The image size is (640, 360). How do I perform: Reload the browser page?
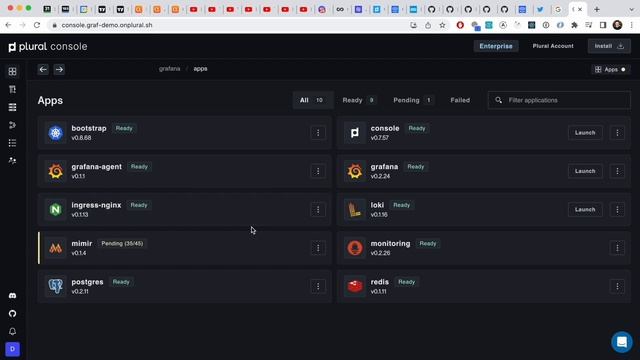[37, 25]
